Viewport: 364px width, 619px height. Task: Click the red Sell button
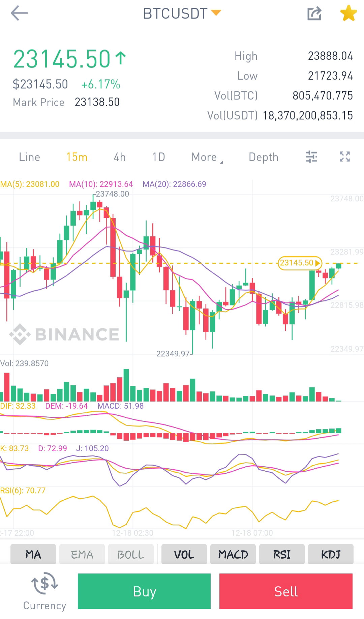(x=286, y=591)
